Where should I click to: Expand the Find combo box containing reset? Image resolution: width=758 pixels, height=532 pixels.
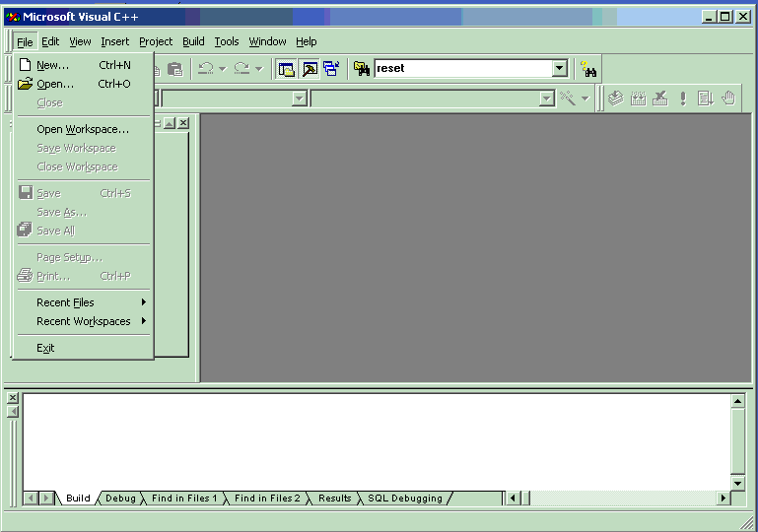(559, 68)
